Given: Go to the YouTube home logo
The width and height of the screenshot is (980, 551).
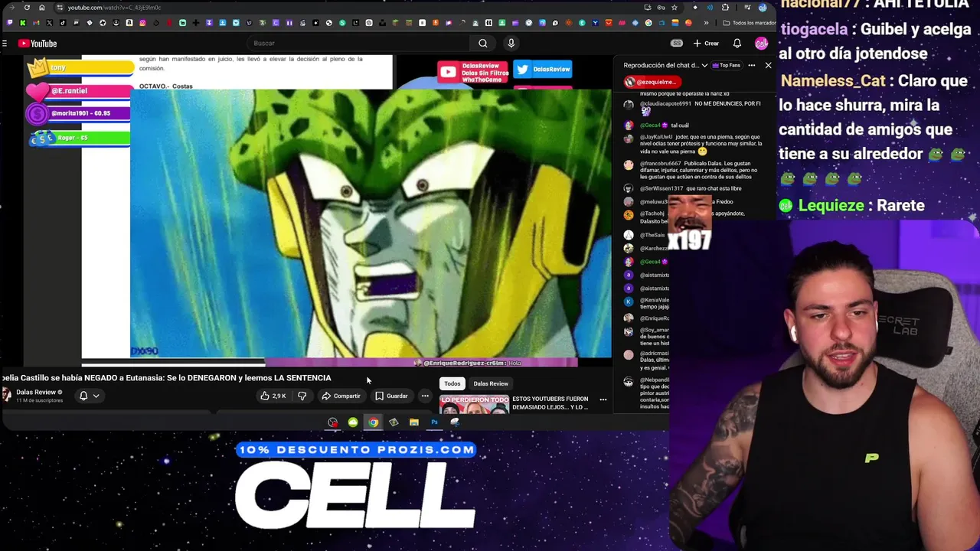Looking at the screenshot, I should click(x=38, y=44).
